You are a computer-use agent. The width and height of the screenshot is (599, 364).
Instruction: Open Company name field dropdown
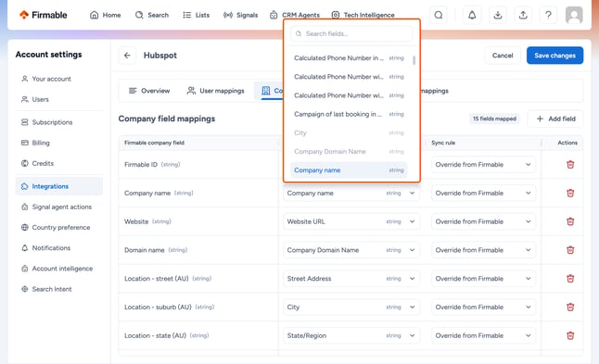(x=351, y=193)
